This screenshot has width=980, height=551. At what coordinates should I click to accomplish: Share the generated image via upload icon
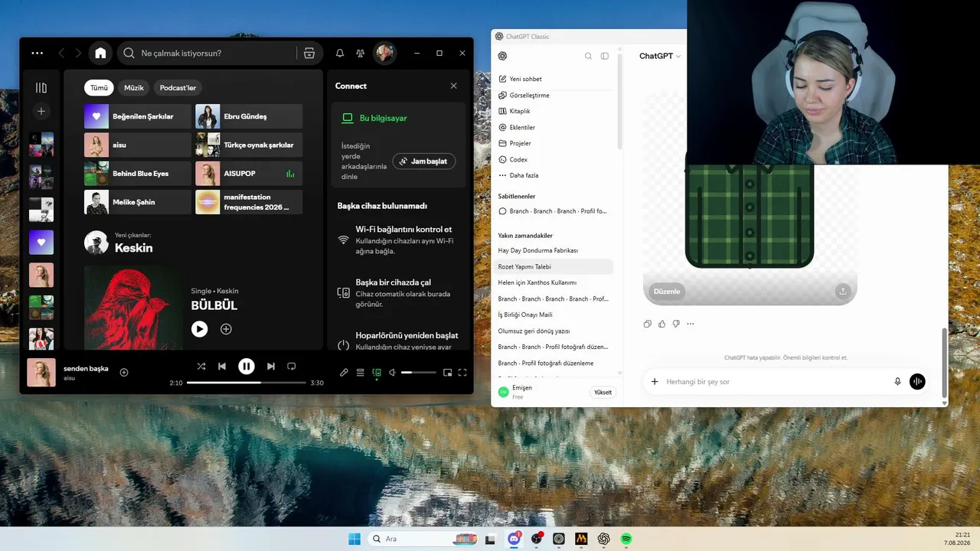pyautogui.click(x=843, y=292)
